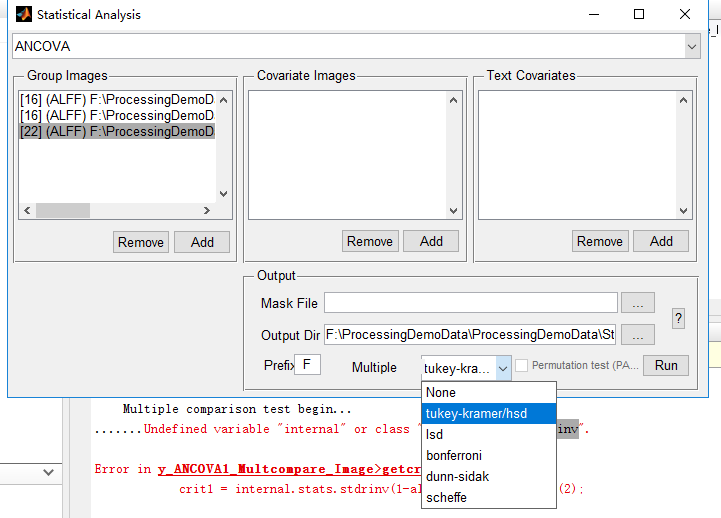Browse for Mask File with the ... button
721x518 pixels.
pyautogui.click(x=638, y=302)
